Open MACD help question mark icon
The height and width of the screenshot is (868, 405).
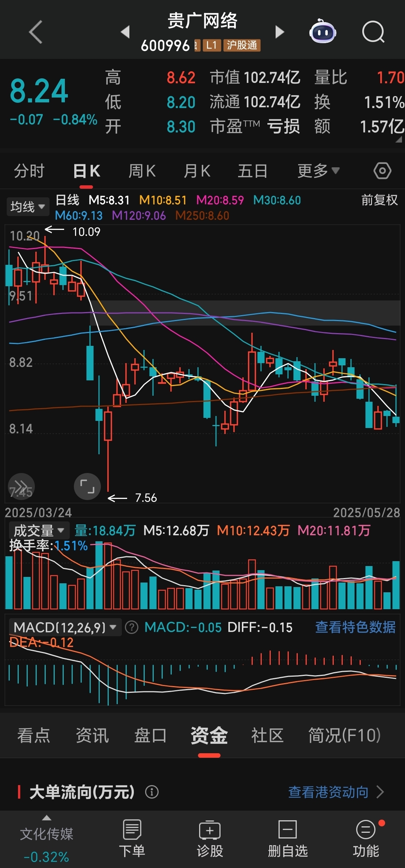pos(132,627)
